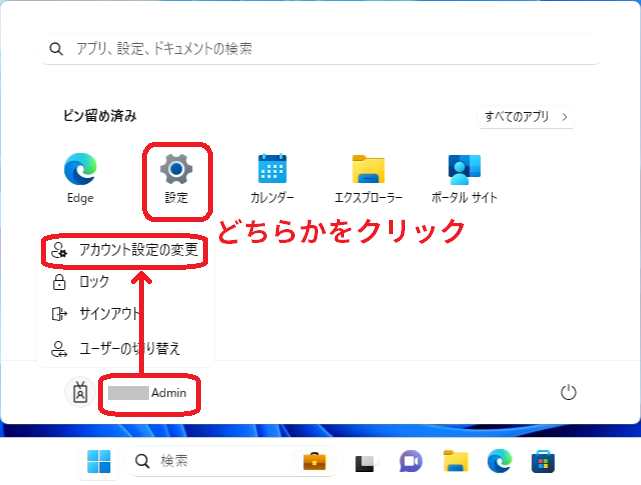Open File Explorer from the taskbar
The image size is (641, 485).
tap(455, 461)
